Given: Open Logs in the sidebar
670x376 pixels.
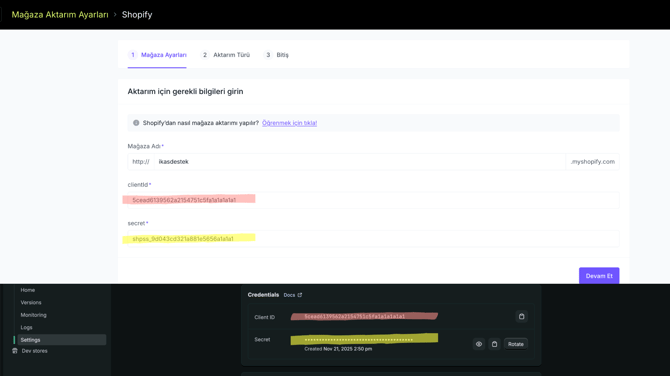Looking at the screenshot, I should click(26, 327).
